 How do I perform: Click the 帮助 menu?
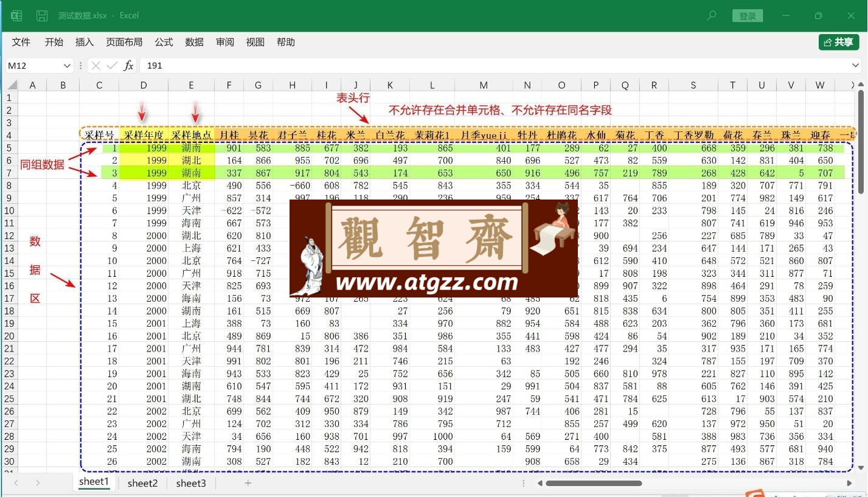[x=286, y=42]
